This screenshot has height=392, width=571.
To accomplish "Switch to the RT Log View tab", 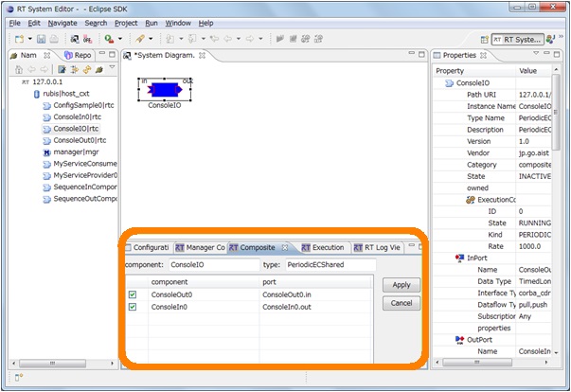I will [x=377, y=247].
